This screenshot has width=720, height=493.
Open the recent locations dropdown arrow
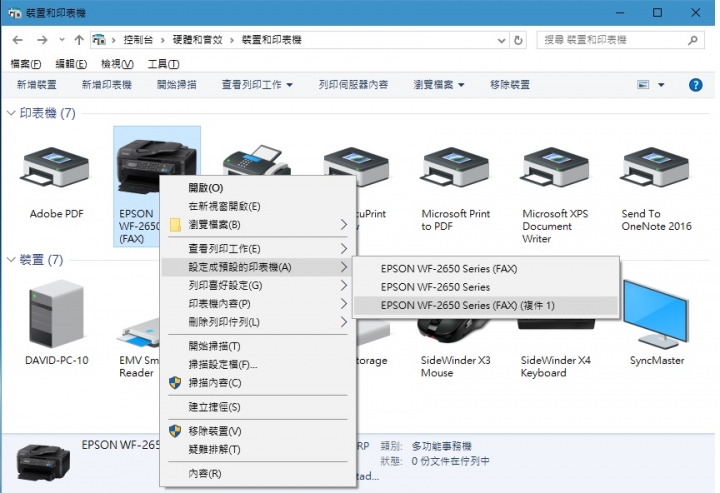pos(62,40)
